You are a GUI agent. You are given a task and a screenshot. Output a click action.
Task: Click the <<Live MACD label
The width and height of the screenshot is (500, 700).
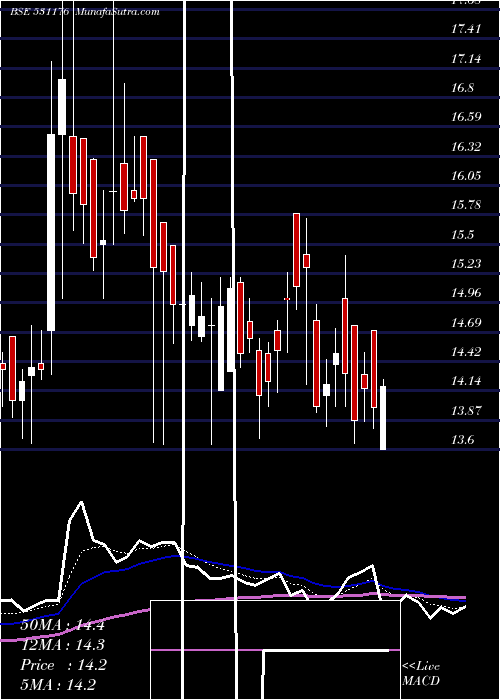tap(421, 674)
